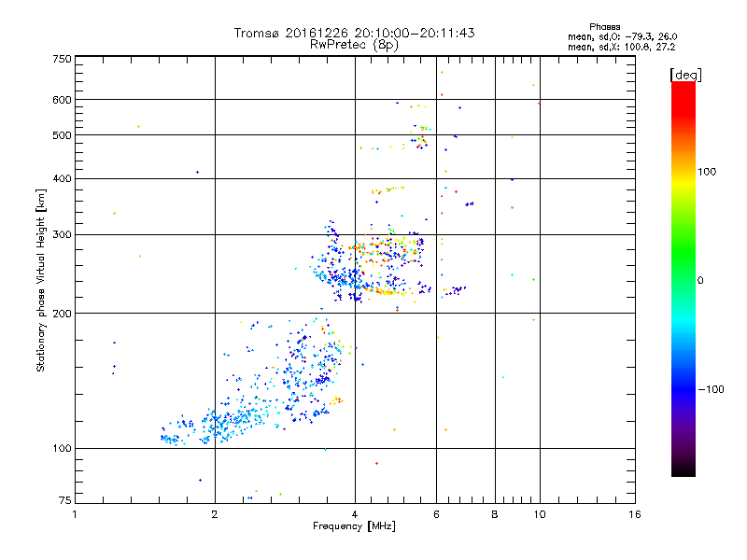Click the y-axis tick label '100'

[63, 449]
